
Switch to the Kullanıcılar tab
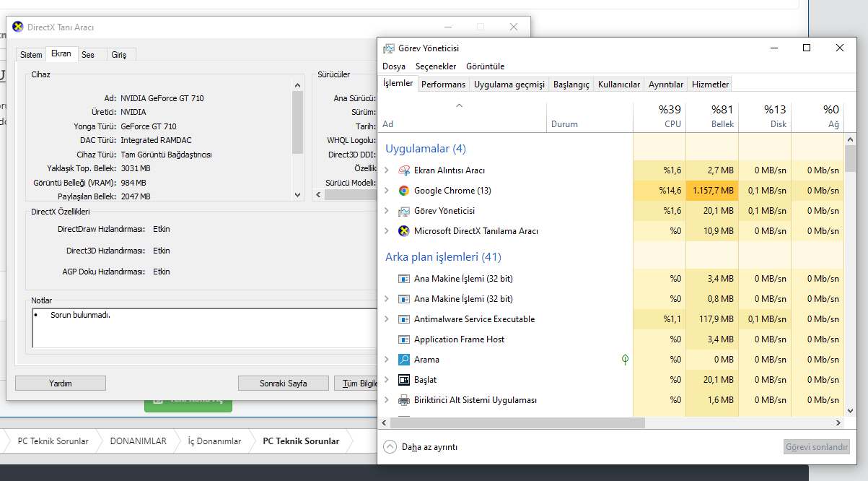(619, 84)
